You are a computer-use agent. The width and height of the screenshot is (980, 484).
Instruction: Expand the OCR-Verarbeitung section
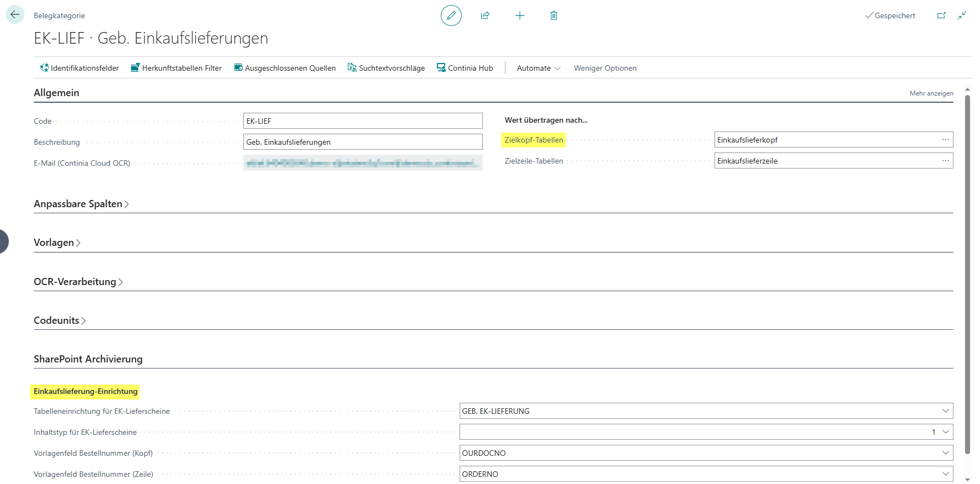point(78,282)
